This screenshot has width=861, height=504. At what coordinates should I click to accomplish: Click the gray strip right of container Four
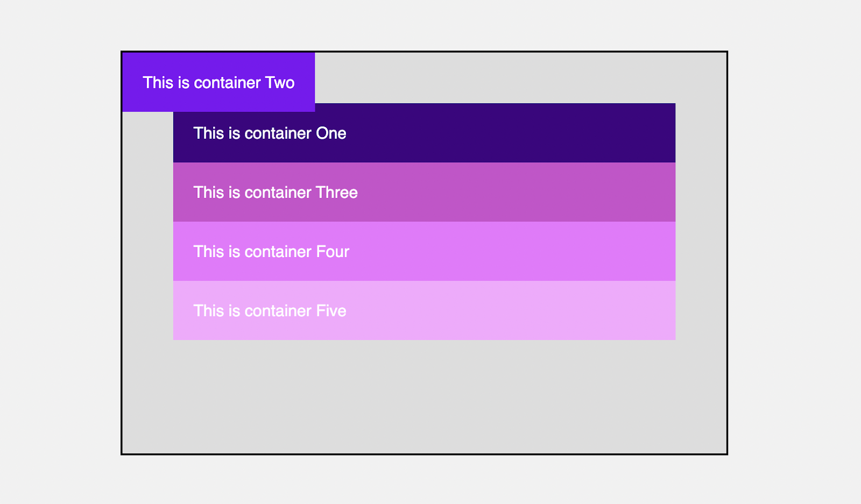701,251
